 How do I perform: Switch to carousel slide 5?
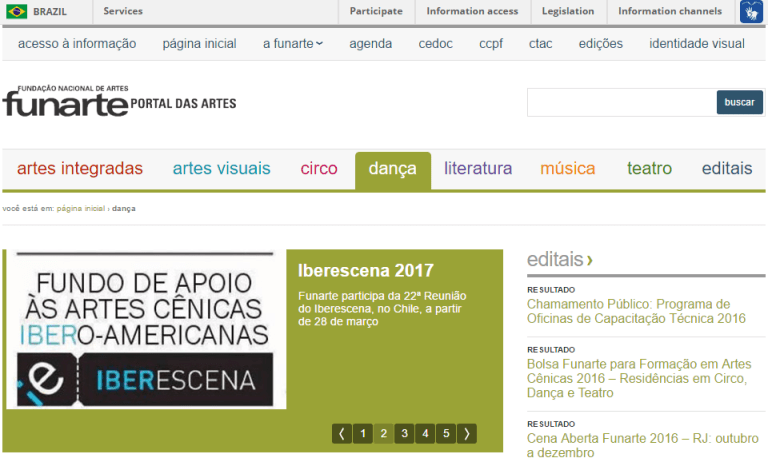pos(446,433)
